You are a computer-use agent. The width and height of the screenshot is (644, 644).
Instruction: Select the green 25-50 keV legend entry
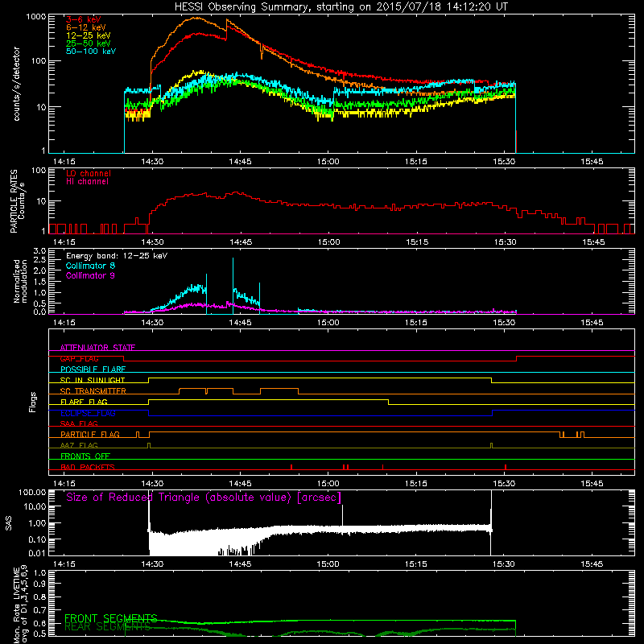pyautogui.click(x=89, y=43)
